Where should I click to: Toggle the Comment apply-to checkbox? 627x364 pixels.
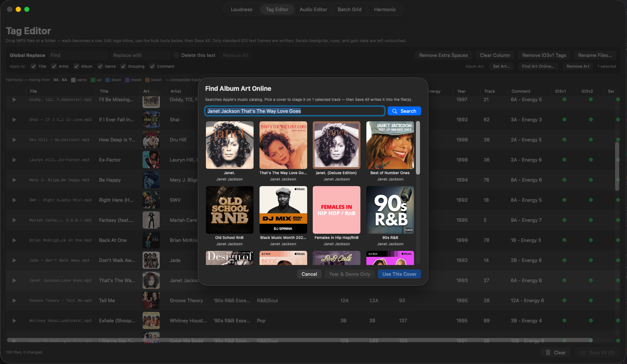[152, 66]
